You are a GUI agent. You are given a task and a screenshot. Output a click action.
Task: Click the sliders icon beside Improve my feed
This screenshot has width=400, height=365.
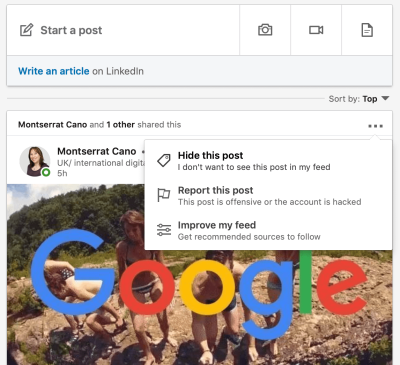point(164,230)
